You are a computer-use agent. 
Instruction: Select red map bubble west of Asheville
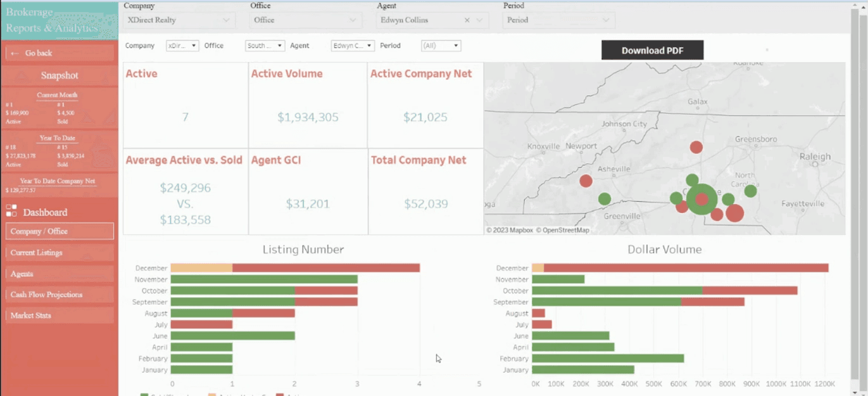point(586,181)
